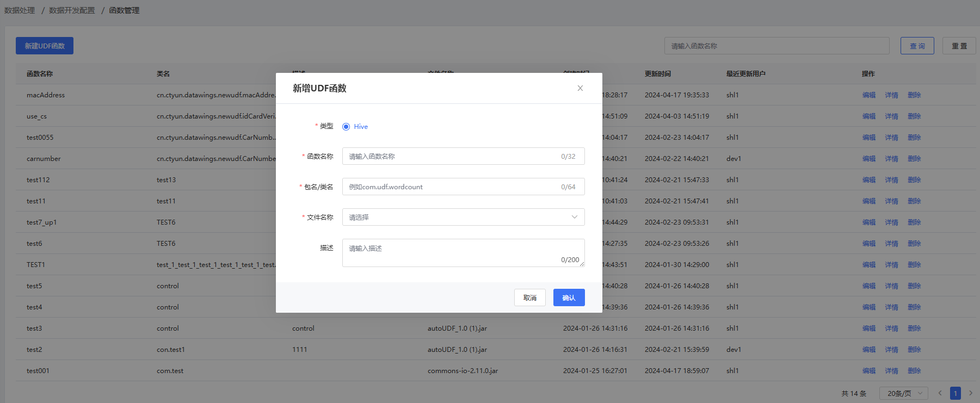This screenshot has width=980, height=403.
Task: View details of macAddress row
Action: pos(891,95)
